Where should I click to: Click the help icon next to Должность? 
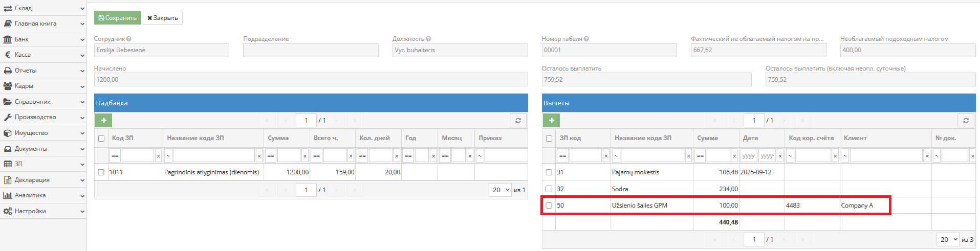point(428,39)
